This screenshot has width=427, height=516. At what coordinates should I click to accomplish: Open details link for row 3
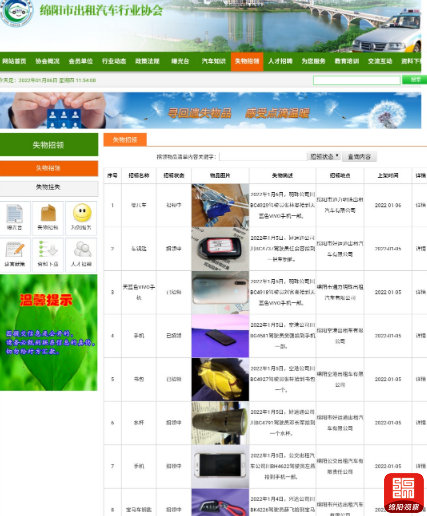coord(420,292)
